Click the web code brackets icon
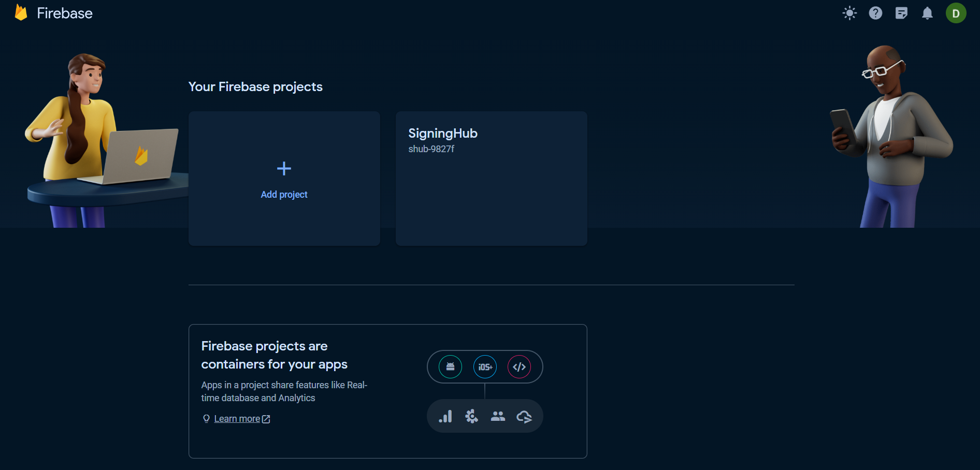This screenshot has height=470, width=980. 519,366
